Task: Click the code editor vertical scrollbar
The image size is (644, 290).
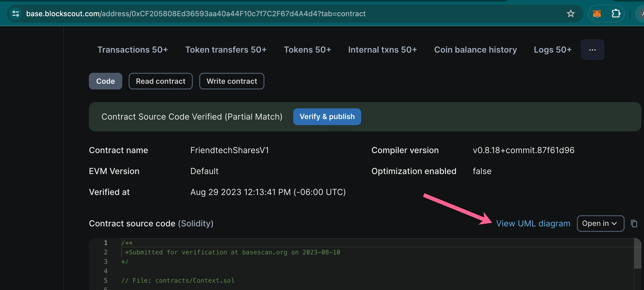Action: pos(637,254)
